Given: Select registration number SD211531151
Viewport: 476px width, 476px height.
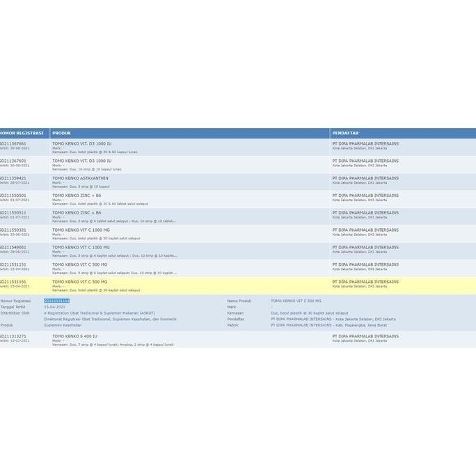Looking at the screenshot, I should tap(13, 264).
